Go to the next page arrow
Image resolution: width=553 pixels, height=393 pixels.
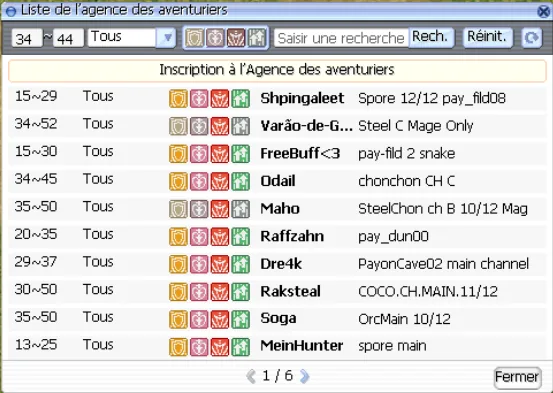click(x=304, y=376)
